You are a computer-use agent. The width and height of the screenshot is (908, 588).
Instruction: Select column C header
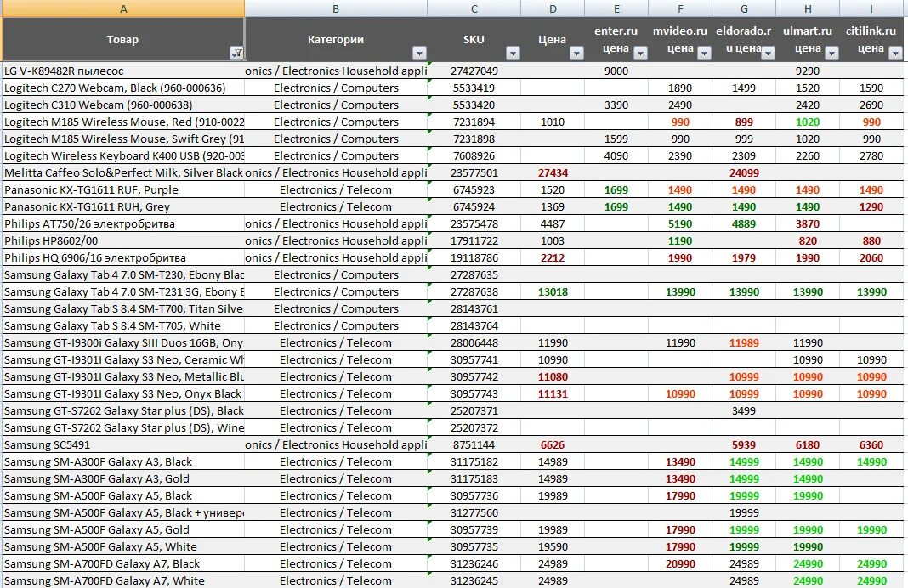[x=474, y=8]
